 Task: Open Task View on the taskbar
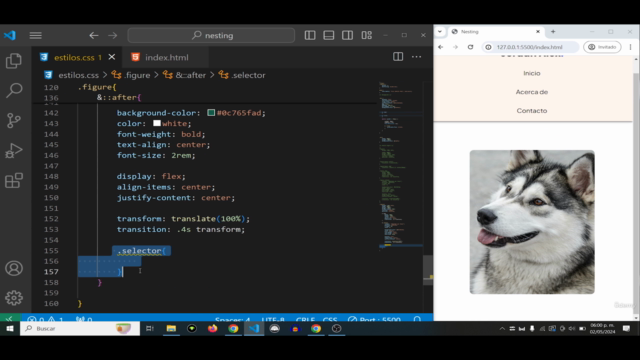[150, 329]
